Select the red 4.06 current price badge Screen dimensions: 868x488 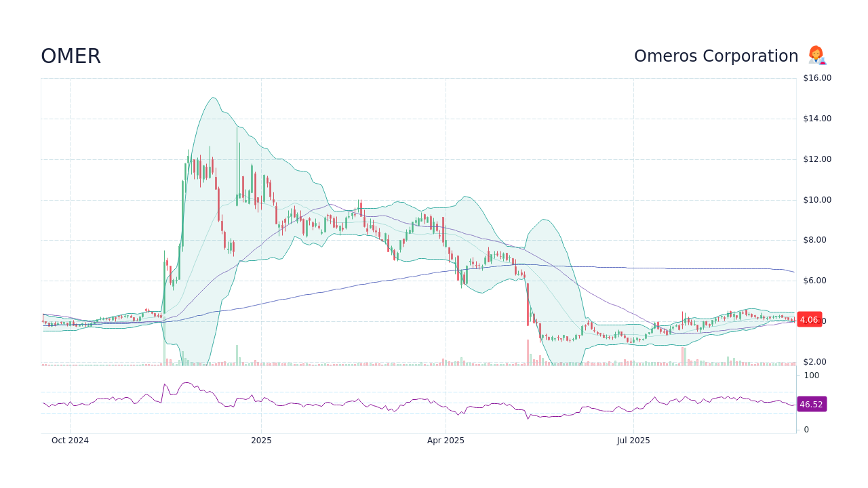click(x=810, y=319)
